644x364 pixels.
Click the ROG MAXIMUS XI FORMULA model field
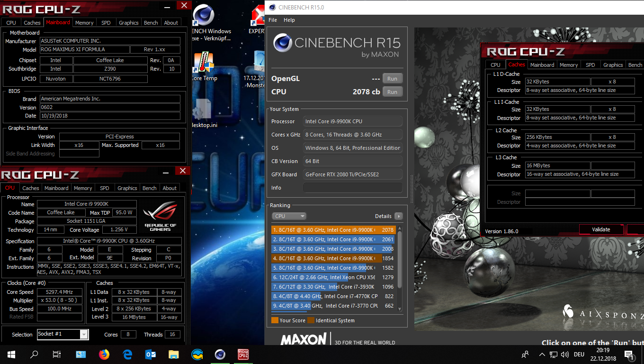tap(84, 49)
